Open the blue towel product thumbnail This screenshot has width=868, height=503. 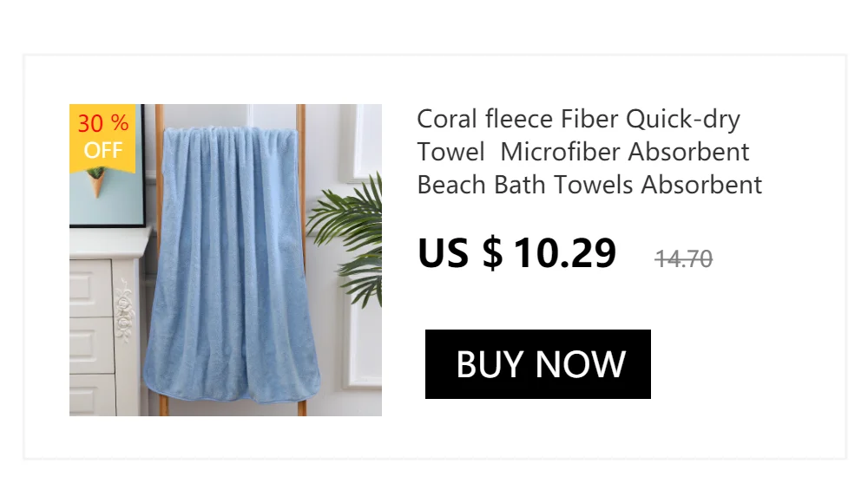tap(226, 260)
